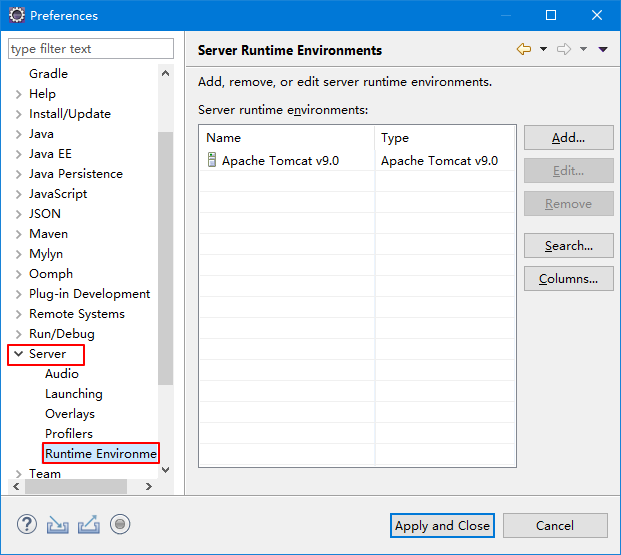Screen dimensions: 621x555
Task: Select the Runtime Environments tree item
Action: [101, 453]
